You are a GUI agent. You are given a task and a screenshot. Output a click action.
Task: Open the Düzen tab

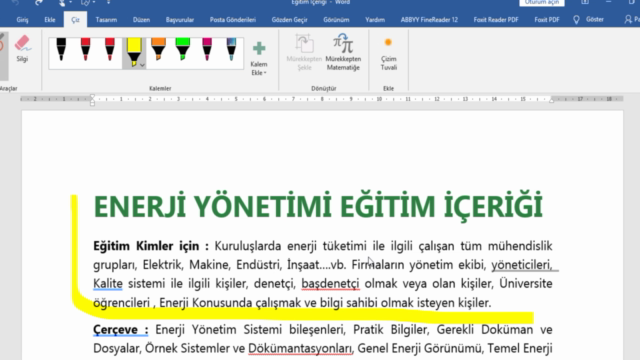141,20
